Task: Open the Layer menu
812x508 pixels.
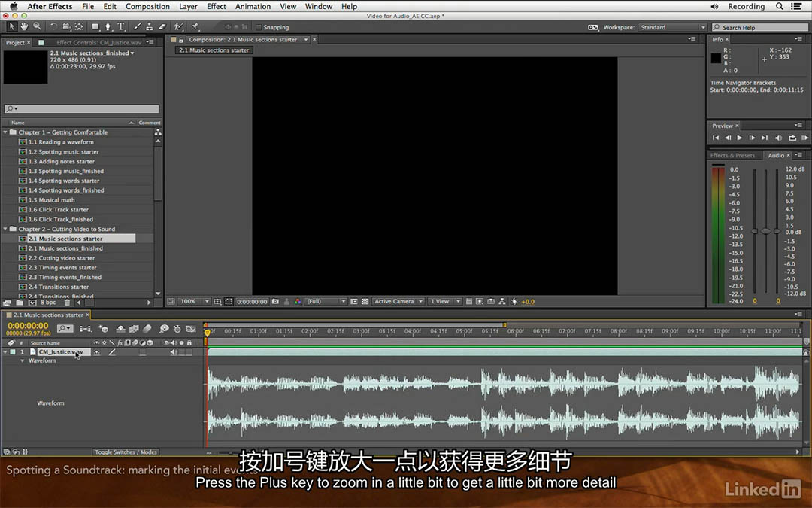Action: pyautogui.click(x=188, y=6)
